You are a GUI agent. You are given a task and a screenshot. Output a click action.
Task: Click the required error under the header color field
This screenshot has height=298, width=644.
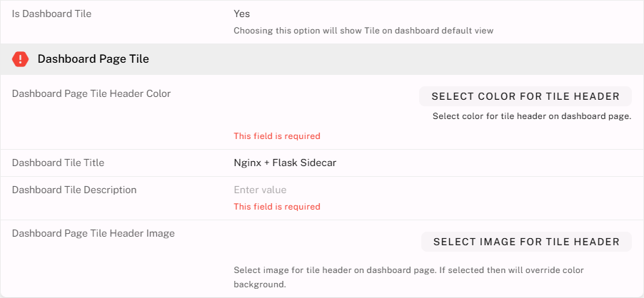277,136
